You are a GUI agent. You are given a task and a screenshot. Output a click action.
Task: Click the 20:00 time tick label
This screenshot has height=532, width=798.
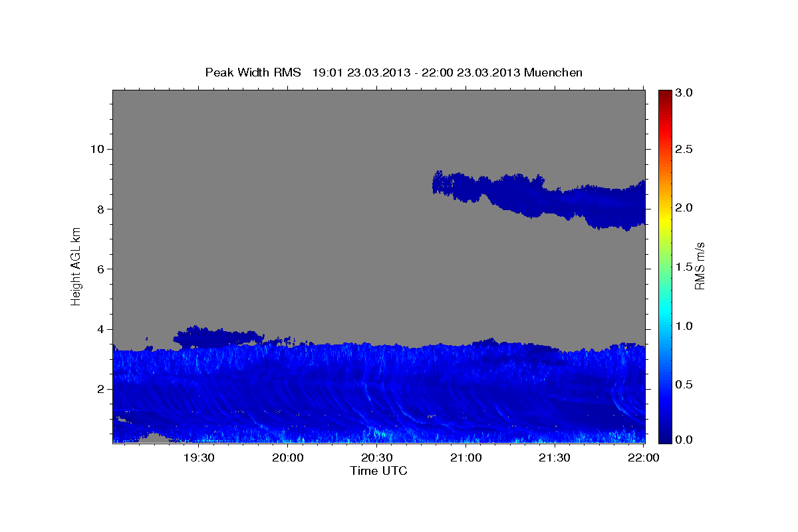pyautogui.click(x=289, y=458)
